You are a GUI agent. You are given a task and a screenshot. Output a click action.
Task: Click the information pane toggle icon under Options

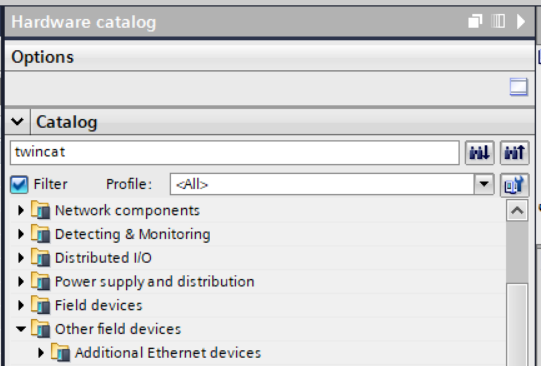point(519,87)
